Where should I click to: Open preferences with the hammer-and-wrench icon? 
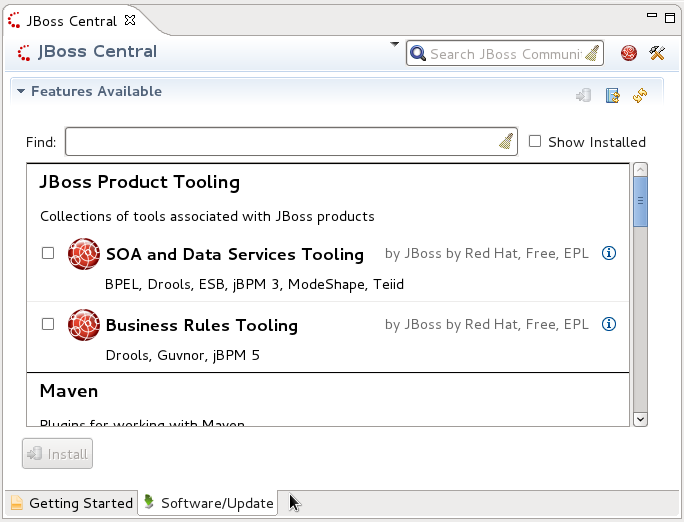657,53
